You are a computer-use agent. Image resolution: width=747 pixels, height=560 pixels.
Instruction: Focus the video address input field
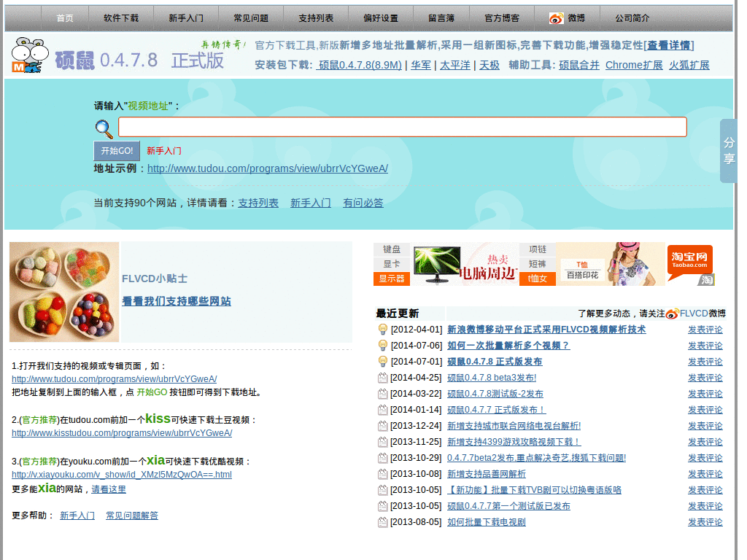(x=403, y=127)
